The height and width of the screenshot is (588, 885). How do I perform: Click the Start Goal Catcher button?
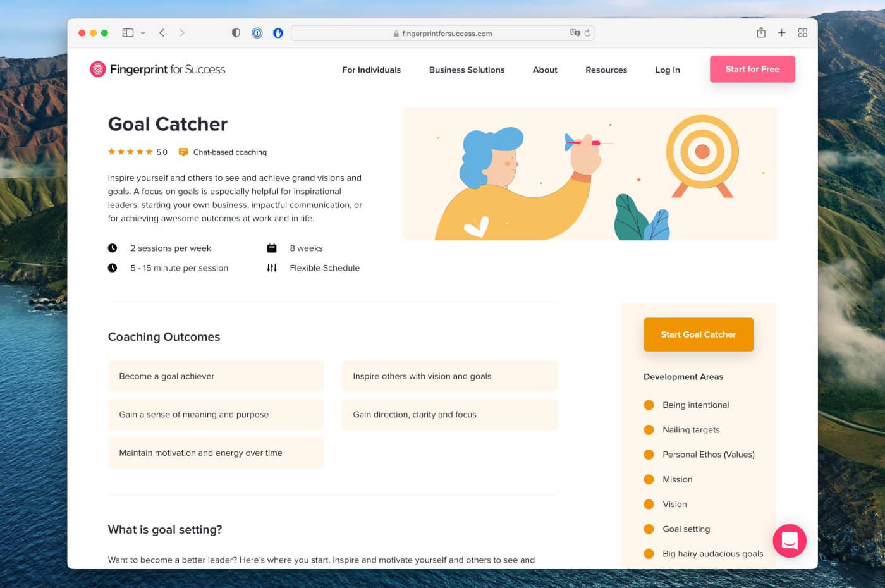pyautogui.click(x=699, y=334)
